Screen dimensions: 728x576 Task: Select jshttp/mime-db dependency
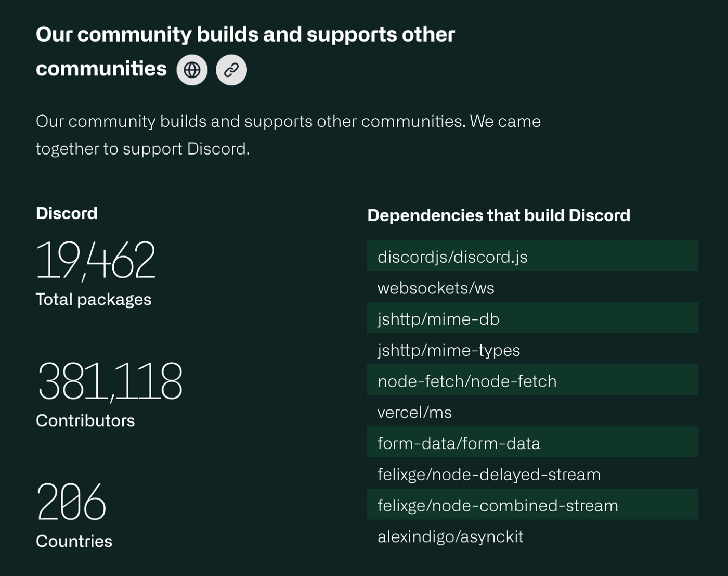click(x=532, y=318)
